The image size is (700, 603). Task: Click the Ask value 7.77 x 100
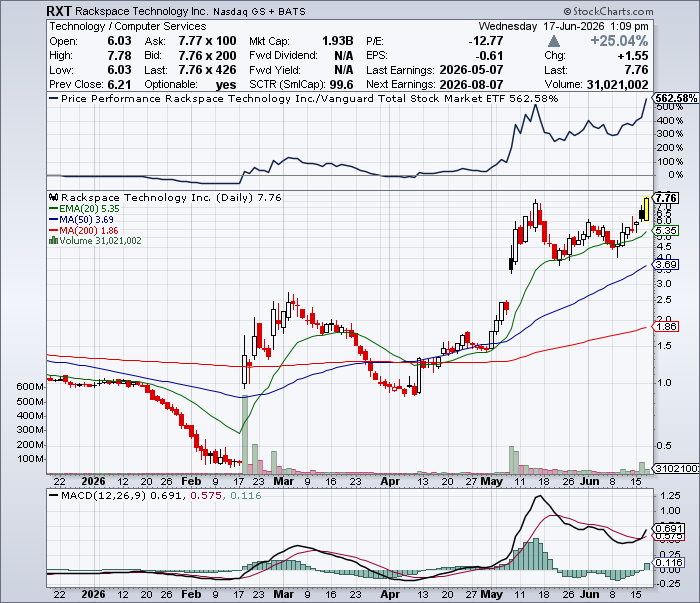pyautogui.click(x=207, y=41)
